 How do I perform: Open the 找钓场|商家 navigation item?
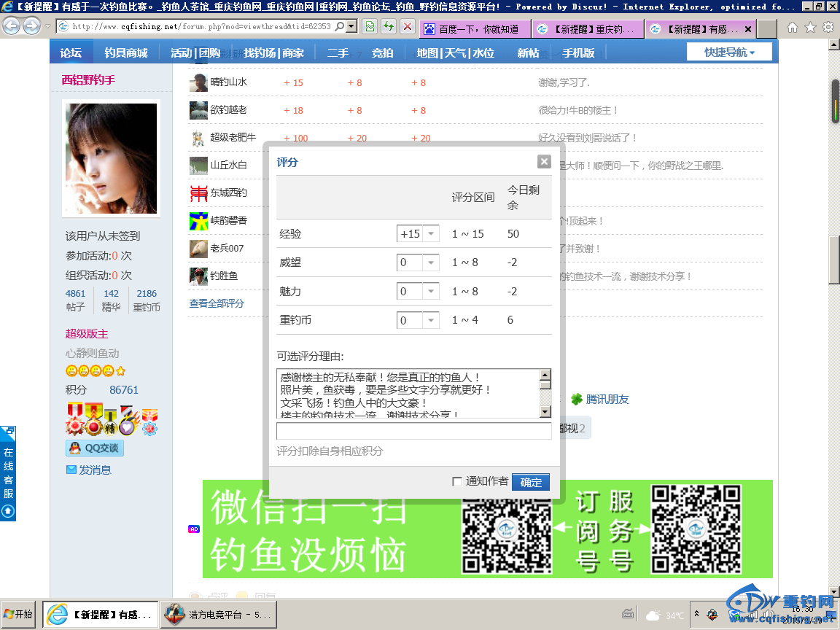tap(273, 52)
